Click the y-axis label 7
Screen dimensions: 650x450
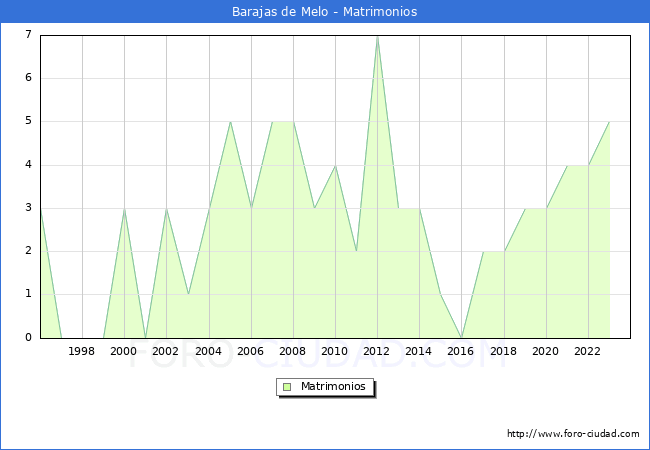coord(28,35)
